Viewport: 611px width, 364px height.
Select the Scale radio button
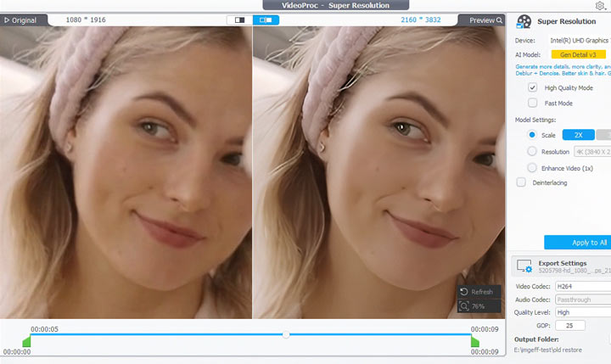[x=532, y=135]
